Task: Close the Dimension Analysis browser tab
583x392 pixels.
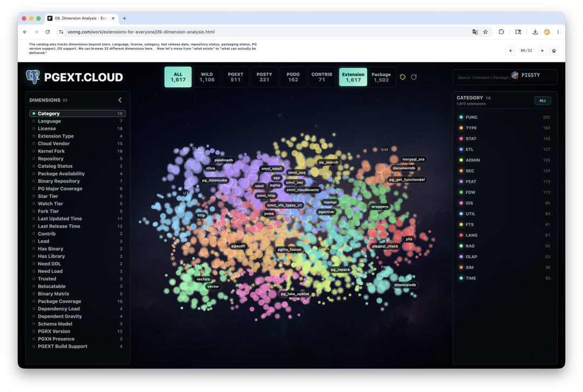Action: click(113, 18)
